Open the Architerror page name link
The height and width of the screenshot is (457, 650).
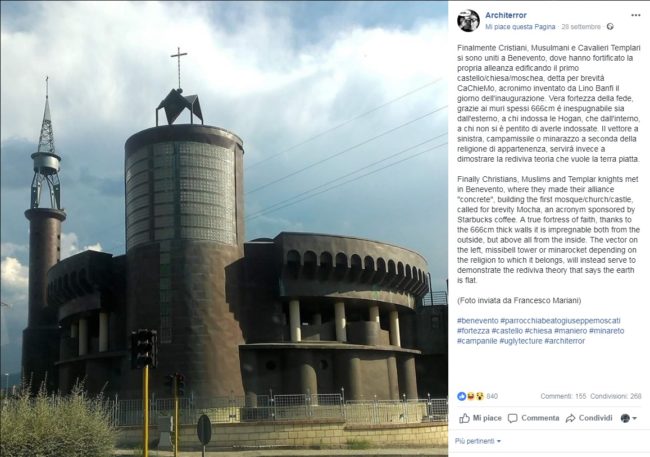pyautogui.click(x=506, y=15)
